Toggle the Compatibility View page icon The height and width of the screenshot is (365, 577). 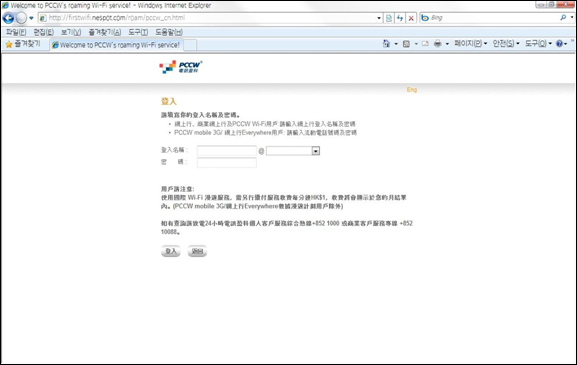389,18
